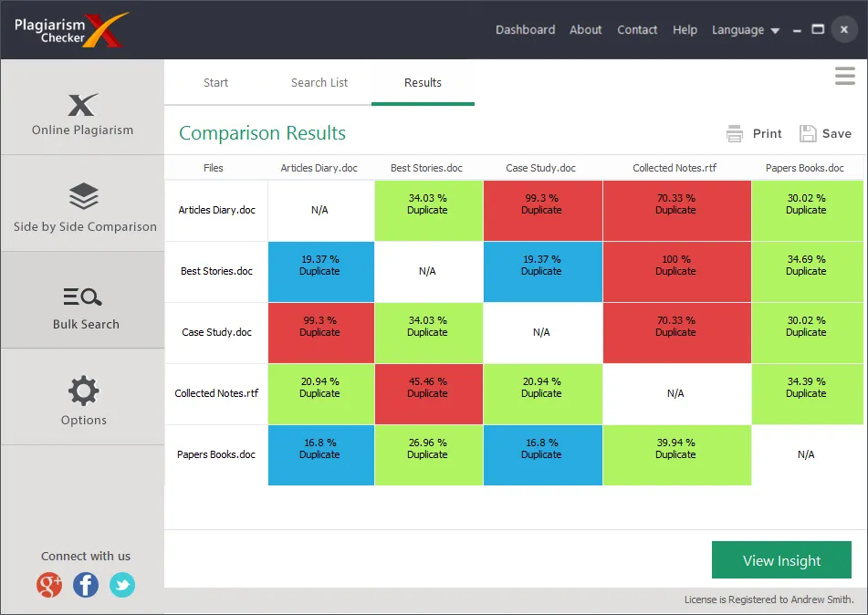Open the Facebook social link

coord(86,585)
